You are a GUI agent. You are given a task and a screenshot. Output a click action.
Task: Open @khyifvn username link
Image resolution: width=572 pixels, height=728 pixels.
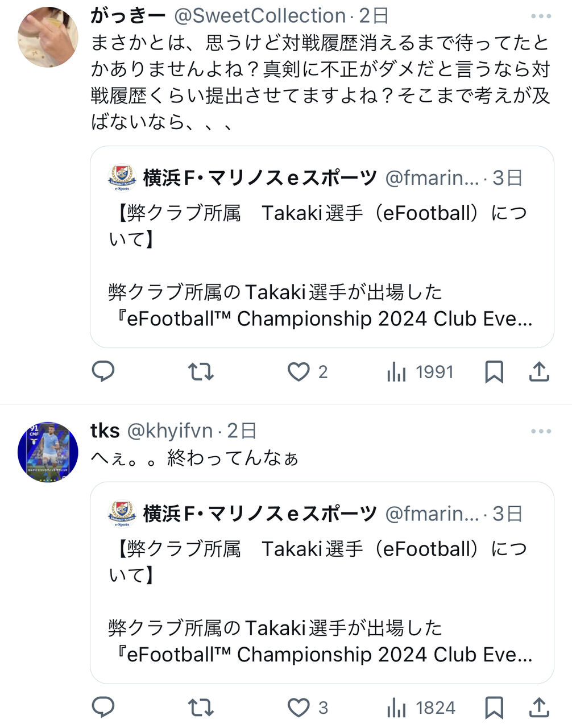170,431
